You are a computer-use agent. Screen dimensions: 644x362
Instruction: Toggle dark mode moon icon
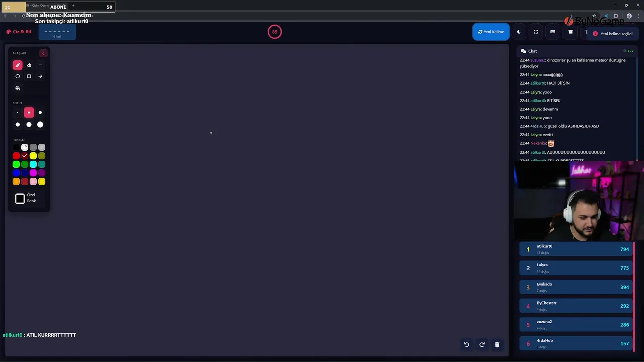pyautogui.click(x=519, y=32)
